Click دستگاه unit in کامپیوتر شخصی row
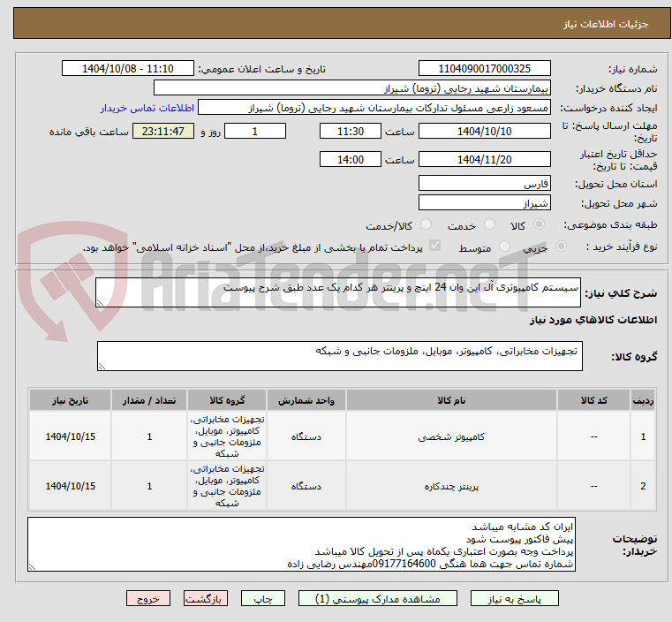672x622 pixels. (x=306, y=436)
